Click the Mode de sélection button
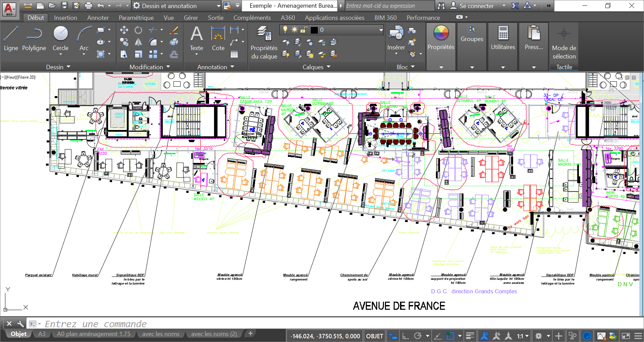 [x=564, y=44]
